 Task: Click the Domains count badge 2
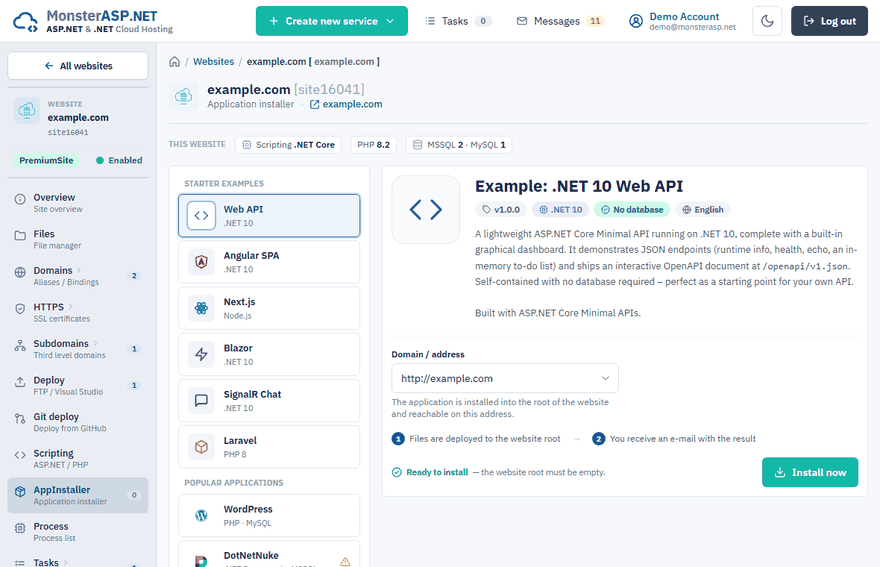134,276
